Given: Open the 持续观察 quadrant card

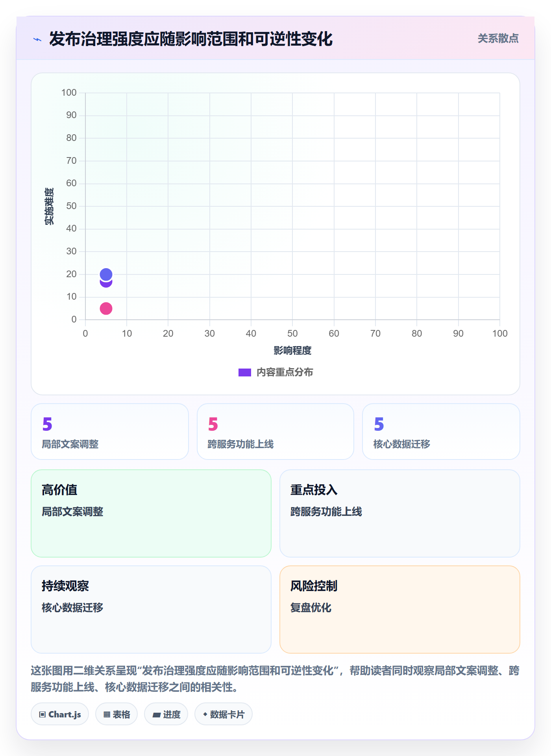Looking at the screenshot, I should tap(151, 610).
